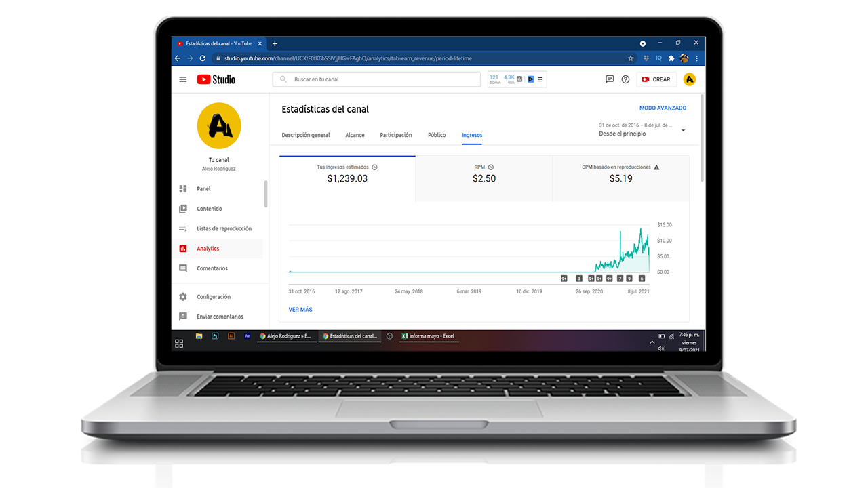Select the RPM metric card
The width and height of the screenshot is (868, 488).
pos(484,178)
